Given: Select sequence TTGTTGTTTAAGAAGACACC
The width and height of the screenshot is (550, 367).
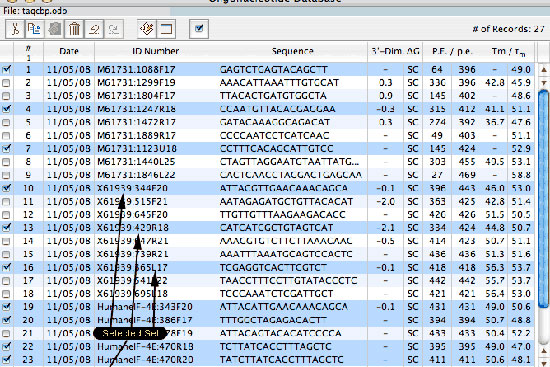Looking at the screenshot, I should click(282, 215).
